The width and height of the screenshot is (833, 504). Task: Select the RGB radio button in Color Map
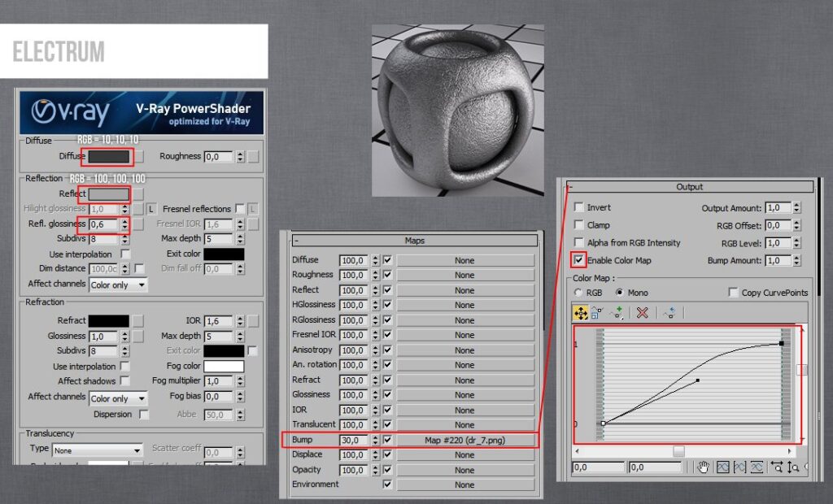(x=578, y=293)
